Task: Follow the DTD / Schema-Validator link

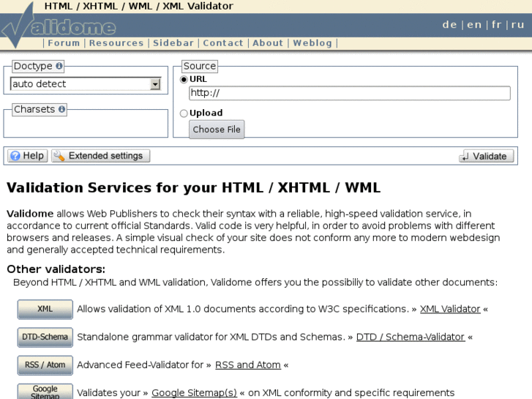Action: point(411,337)
